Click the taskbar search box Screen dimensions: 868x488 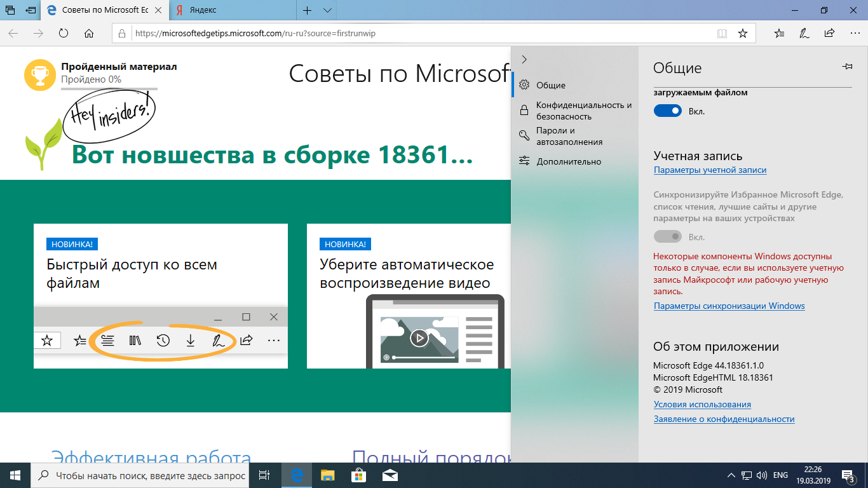coord(140,475)
